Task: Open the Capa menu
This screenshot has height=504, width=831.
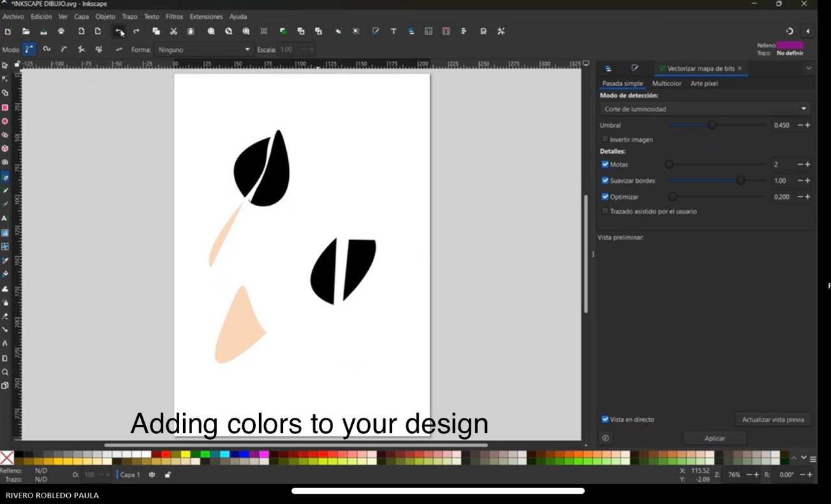Action: pos(81,16)
